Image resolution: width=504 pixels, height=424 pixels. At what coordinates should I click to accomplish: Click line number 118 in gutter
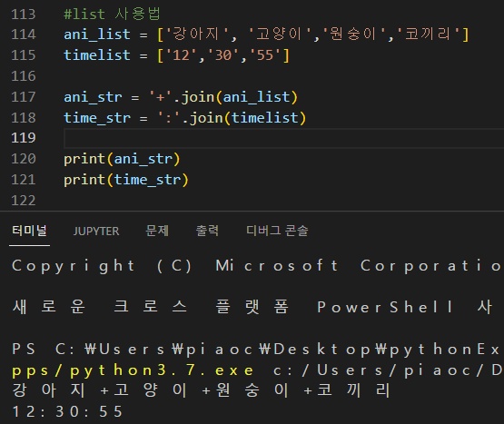pyautogui.click(x=23, y=118)
